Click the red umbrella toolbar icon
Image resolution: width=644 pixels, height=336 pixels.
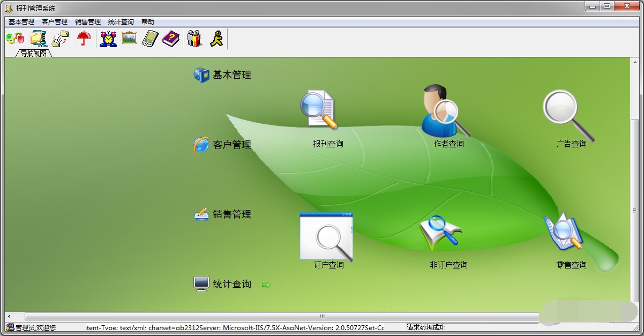pos(84,39)
